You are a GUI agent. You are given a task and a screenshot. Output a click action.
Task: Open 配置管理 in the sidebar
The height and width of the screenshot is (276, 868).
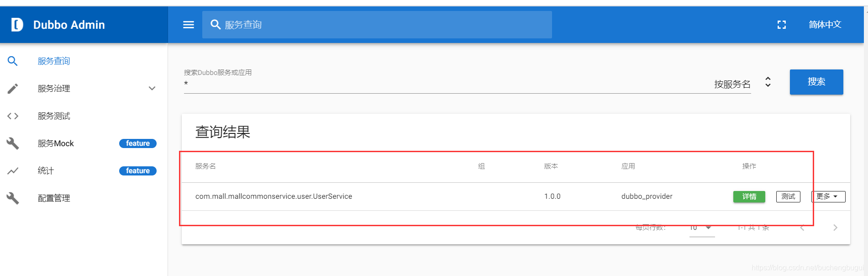click(54, 198)
